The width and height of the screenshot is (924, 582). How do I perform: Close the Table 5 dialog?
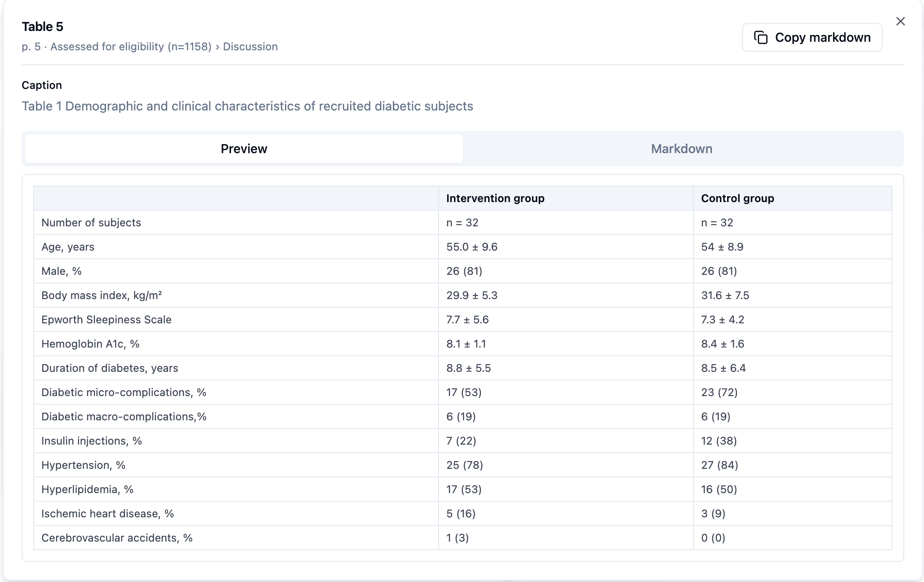[900, 21]
